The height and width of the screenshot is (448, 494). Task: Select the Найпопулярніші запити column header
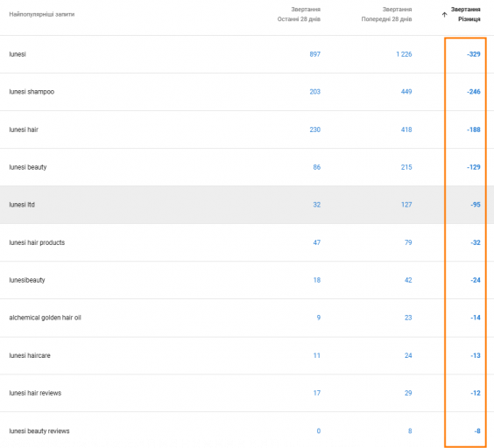tap(42, 14)
